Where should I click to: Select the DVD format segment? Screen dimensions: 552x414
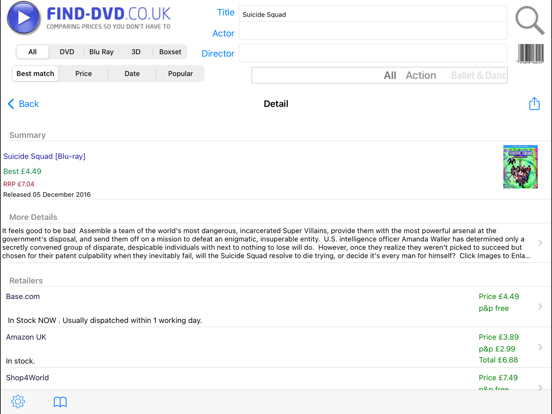(x=67, y=52)
